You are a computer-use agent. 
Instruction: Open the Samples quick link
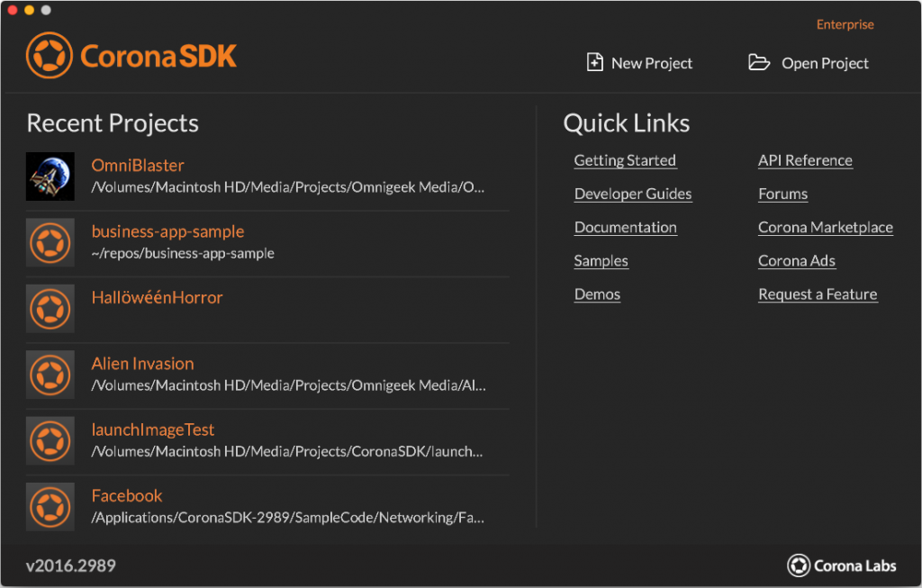(601, 261)
